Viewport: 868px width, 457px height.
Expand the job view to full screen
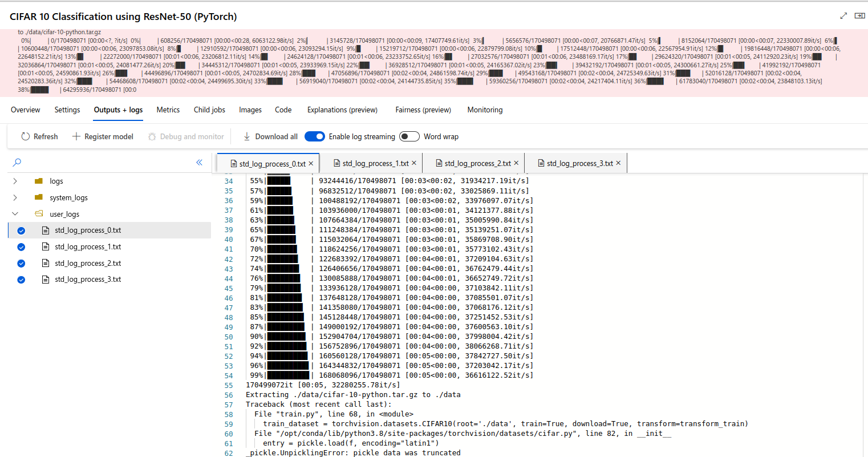pyautogui.click(x=843, y=16)
